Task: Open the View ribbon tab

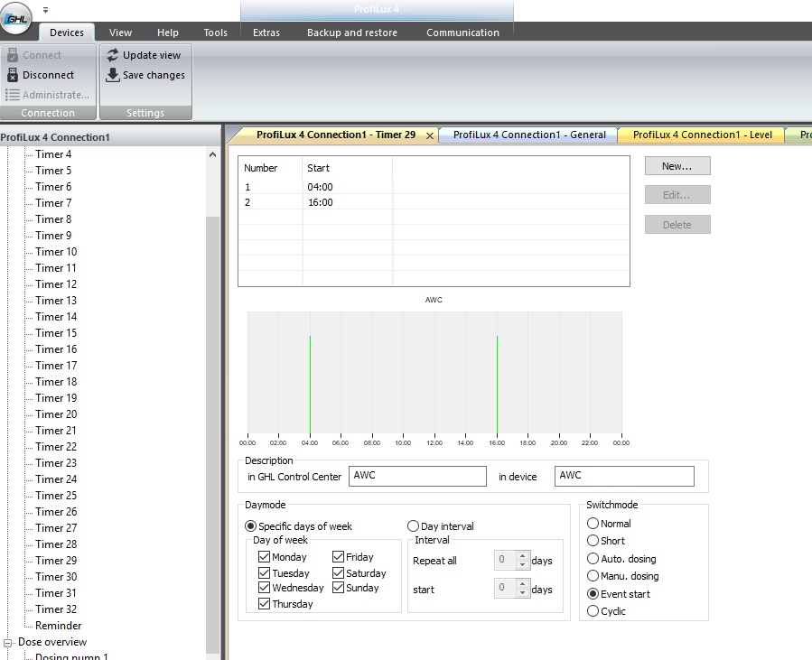Action: coord(121,33)
